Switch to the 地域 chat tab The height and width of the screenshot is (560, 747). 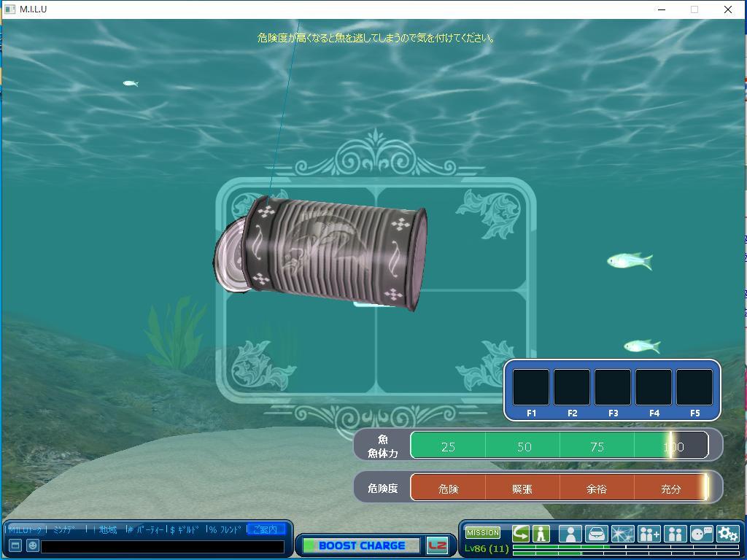tap(108, 529)
